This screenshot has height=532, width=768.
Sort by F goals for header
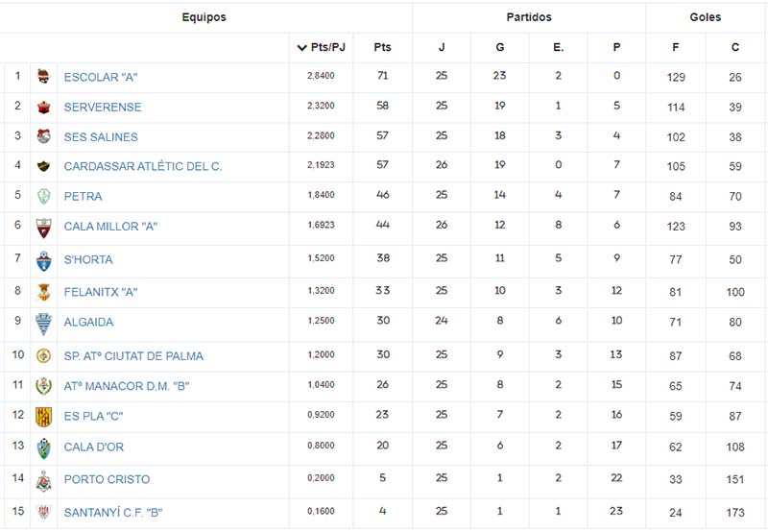pos(676,47)
